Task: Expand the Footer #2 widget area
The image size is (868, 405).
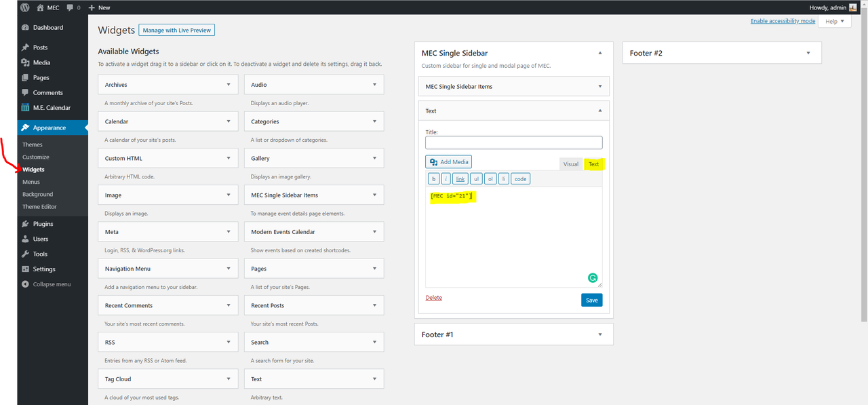Action: click(808, 53)
